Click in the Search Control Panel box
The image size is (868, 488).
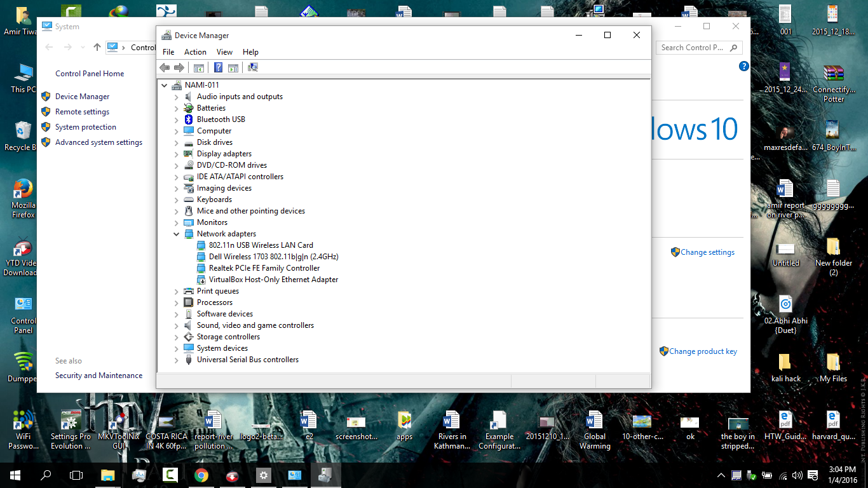tap(693, 47)
